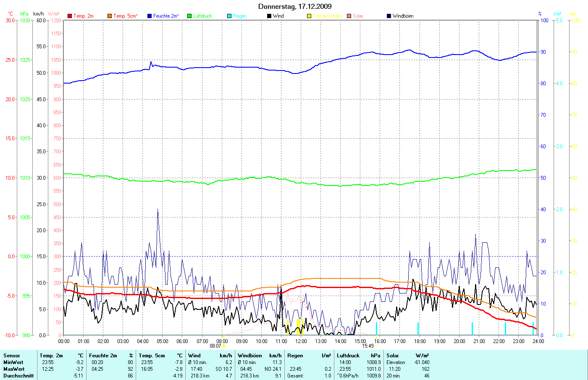Select the Luftdruck header in statistics table
Image resolution: width=588 pixels, height=380 pixels.
tap(348, 356)
